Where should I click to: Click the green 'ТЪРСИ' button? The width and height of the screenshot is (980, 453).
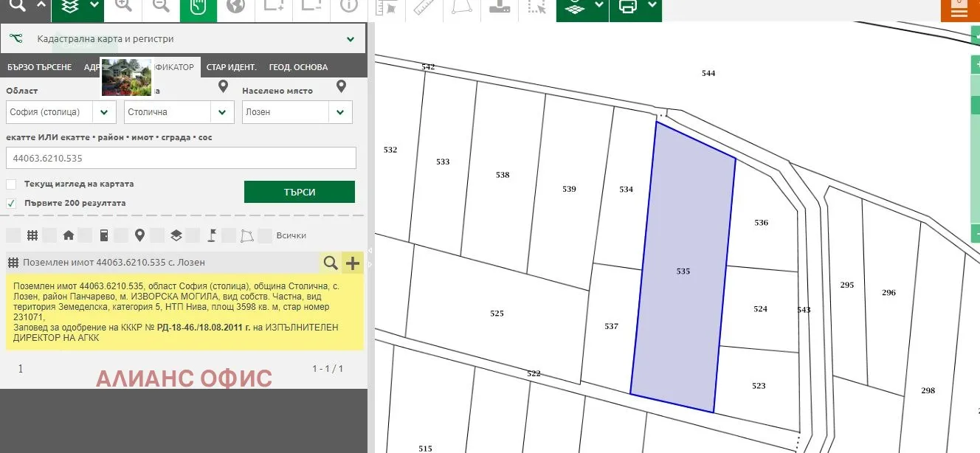click(x=299, y=192)
